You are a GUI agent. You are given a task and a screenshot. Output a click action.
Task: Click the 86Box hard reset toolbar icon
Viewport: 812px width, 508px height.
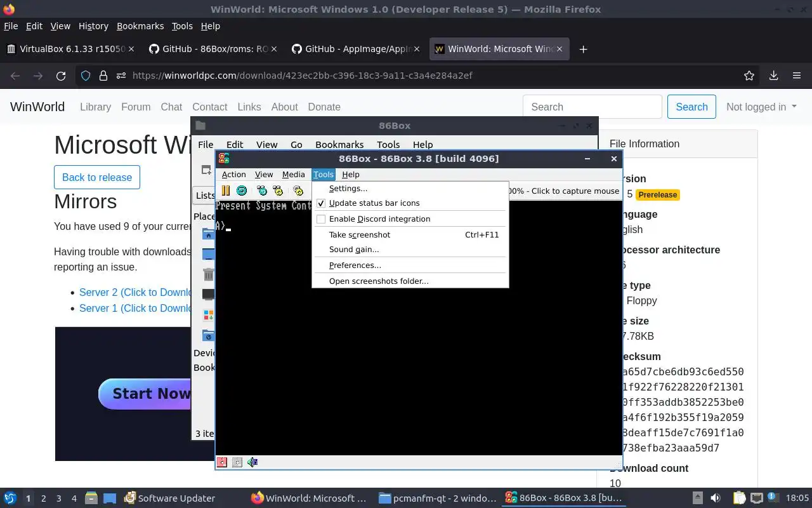point(242,190)
